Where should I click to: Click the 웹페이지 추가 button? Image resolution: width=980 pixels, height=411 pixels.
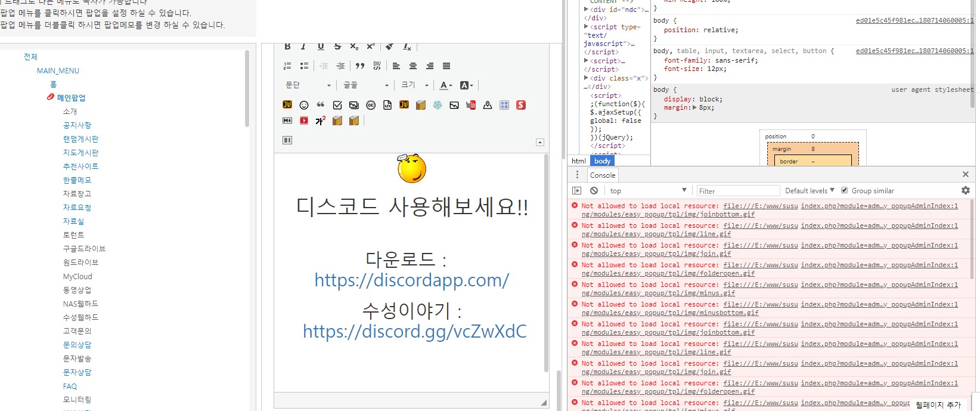(x=938, y=405)
